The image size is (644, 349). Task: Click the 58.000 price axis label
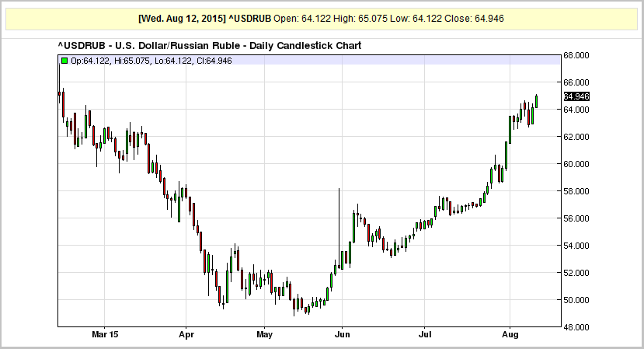[576, 191]
